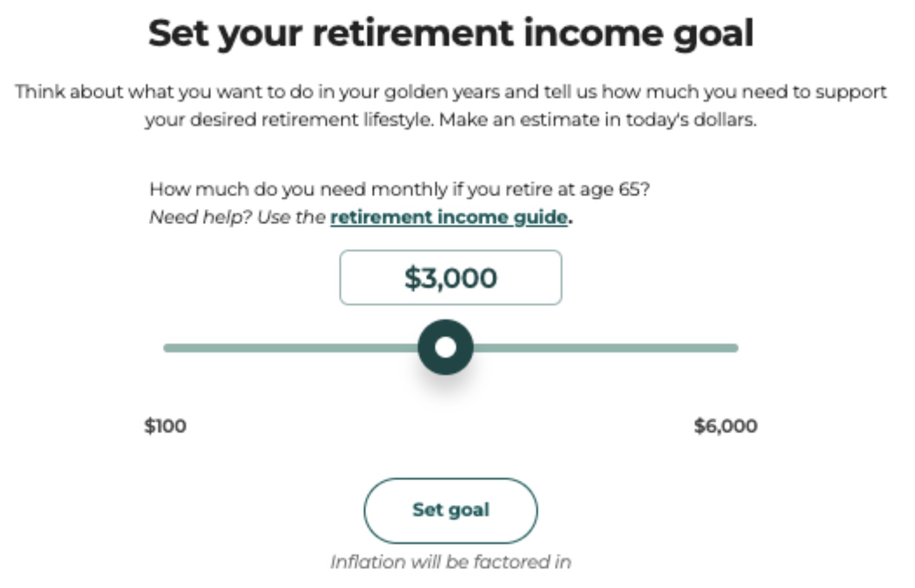This screenshot has width=915, height=588.
Task: Click the "Inflation will be factored in" note
Action: tap(451, 562)
